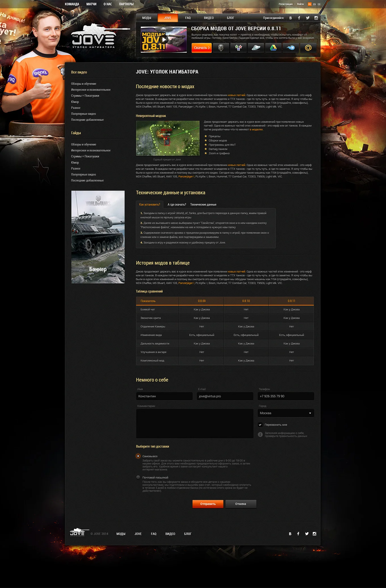Open the БЛОГ tab in header navigation
This screenshot has width=386, height=588.
coord(230,18)
